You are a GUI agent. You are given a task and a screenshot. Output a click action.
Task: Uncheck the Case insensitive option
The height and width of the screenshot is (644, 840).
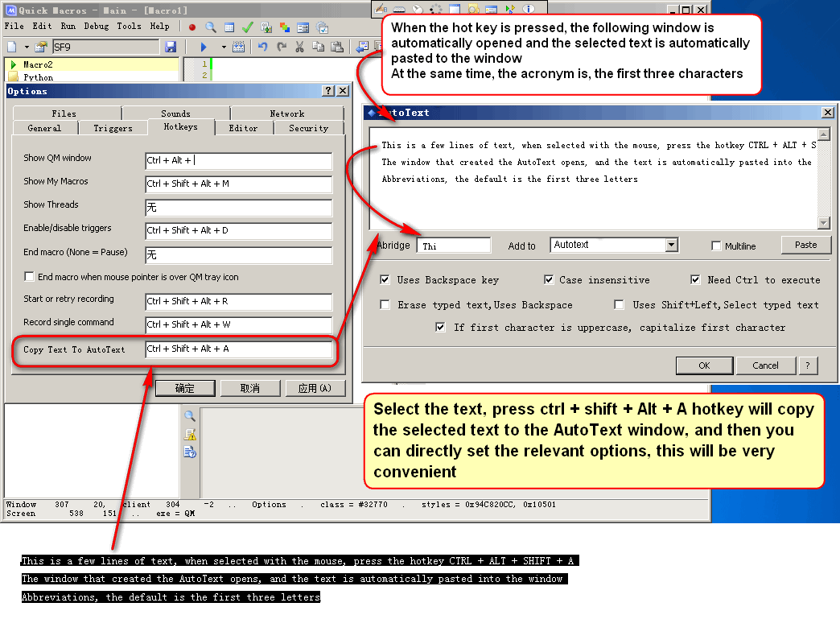click(x=549, y=280)
